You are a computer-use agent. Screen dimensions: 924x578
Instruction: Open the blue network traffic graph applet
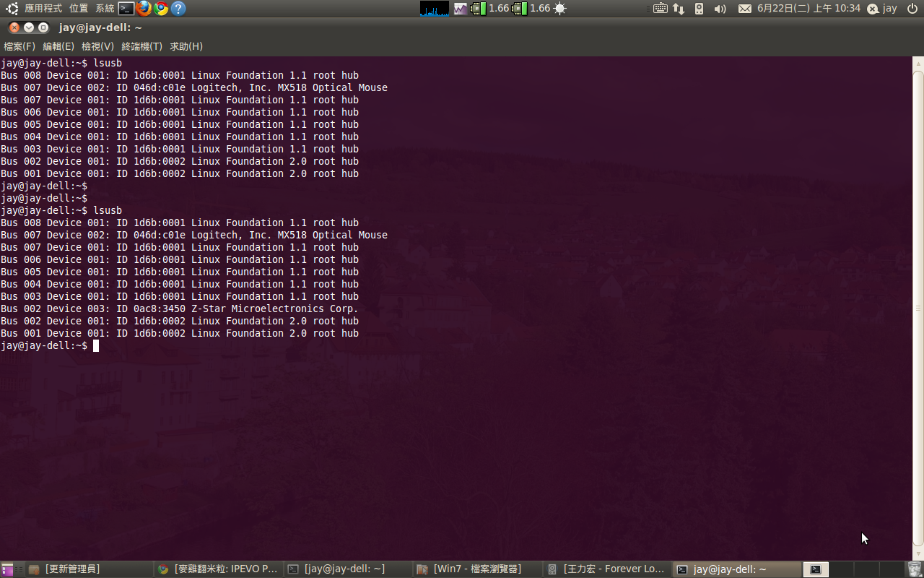pos(435,9)
